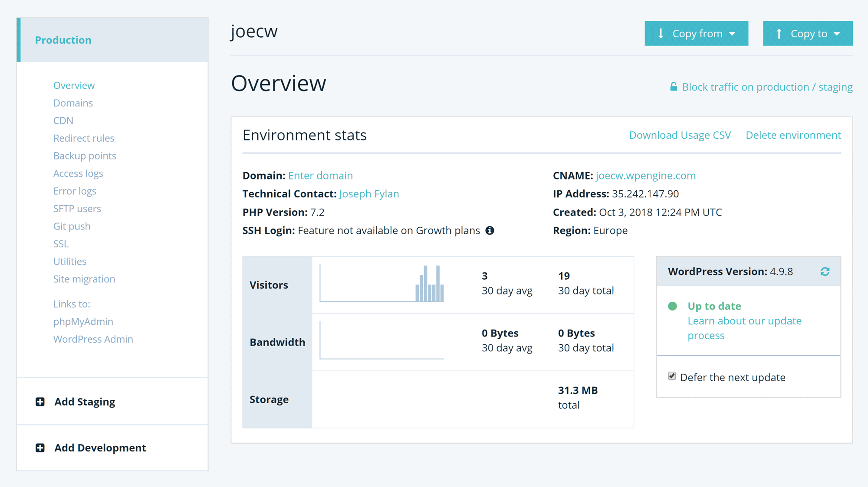This screenshot has width=868, height=487.
Task: Click the plus icon beside Add Development
Action: click(40, 448)
